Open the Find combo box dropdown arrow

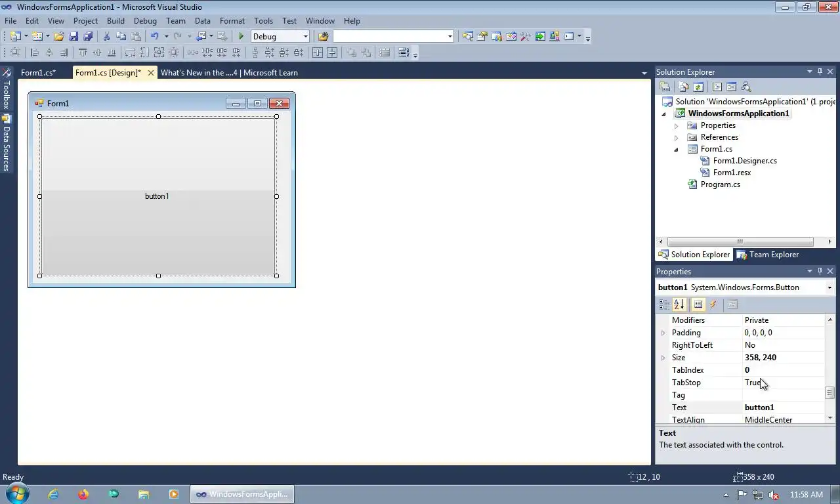[x=450, y=37]
